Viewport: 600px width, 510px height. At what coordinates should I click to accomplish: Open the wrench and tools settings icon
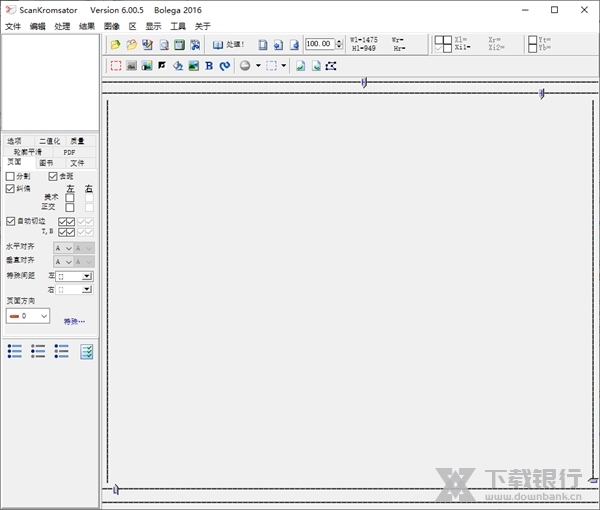195,45
